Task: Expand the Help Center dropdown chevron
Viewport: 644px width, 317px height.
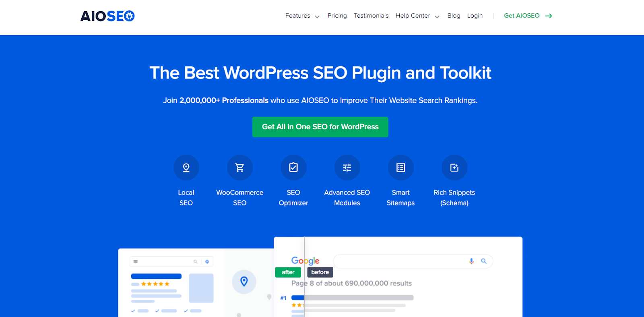Action: 437,17
